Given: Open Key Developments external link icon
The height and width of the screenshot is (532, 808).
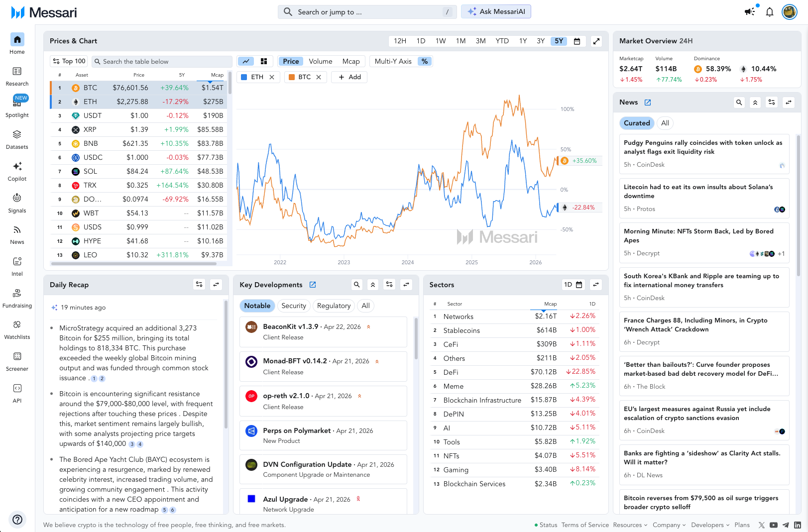Looking at the screenshot, I should pos(313,285).
